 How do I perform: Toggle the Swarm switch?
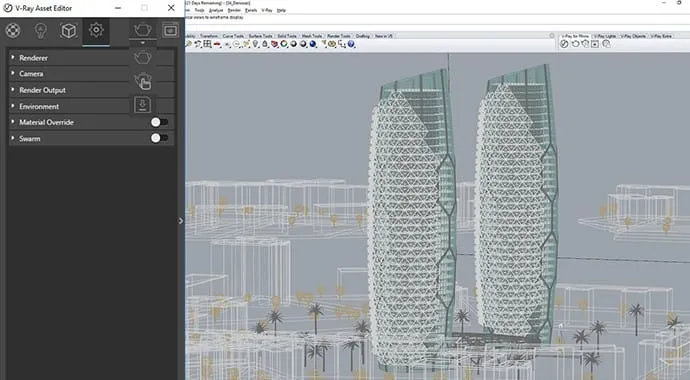point(159,138)
